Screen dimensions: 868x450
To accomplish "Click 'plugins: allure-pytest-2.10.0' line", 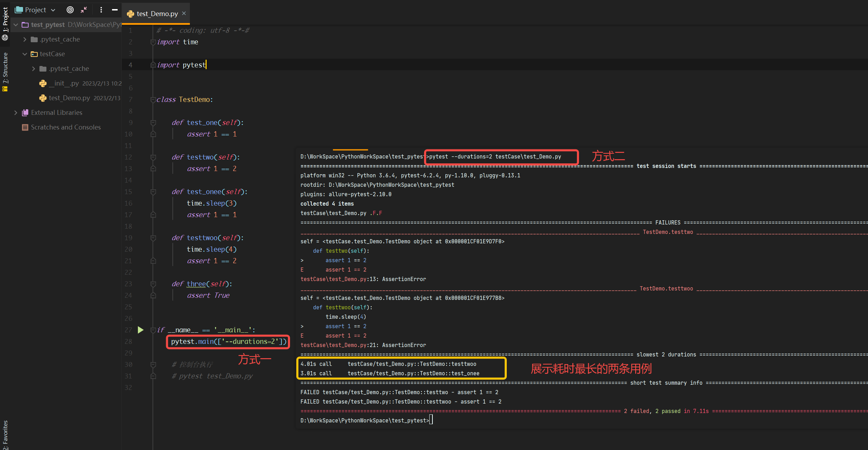I will 346,194.
